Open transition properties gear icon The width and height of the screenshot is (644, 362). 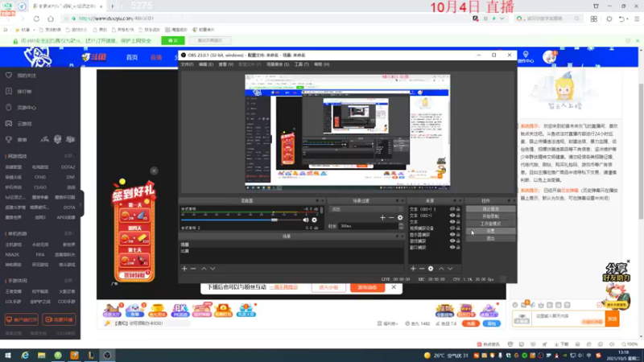(x=400, y=217)
